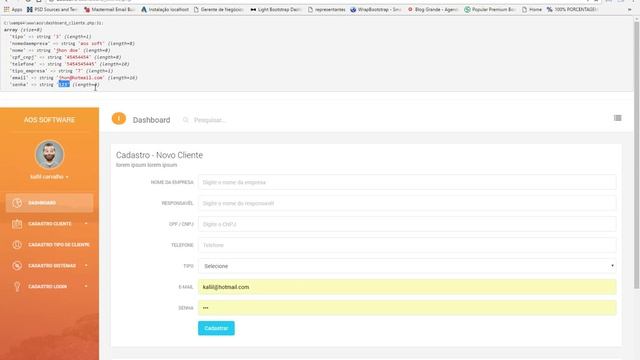Click the Cadastro Cliente sidebar icon
This screenshot has height=360, width=640.
17,224
